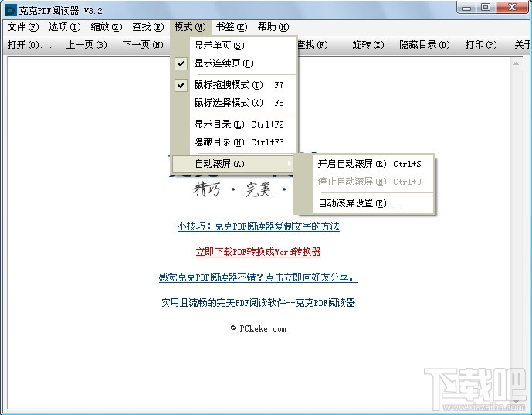Go to previous page with 上一页(B)
Screen dimensions: 532x415
(86, 45)
